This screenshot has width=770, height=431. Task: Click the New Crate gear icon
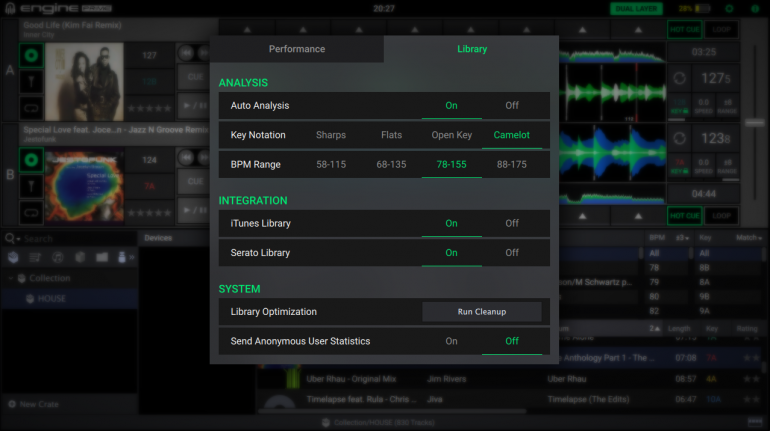coord(11,404)
